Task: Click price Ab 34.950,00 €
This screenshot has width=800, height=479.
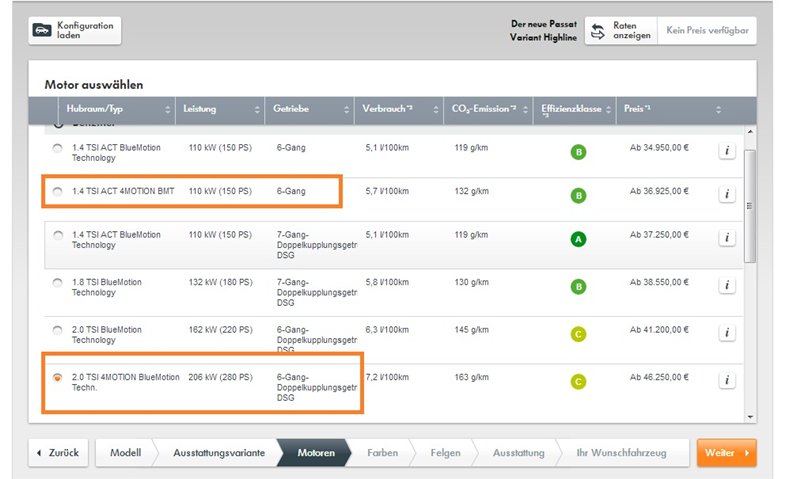Action: pyautogui.click(x=659, y=147)
